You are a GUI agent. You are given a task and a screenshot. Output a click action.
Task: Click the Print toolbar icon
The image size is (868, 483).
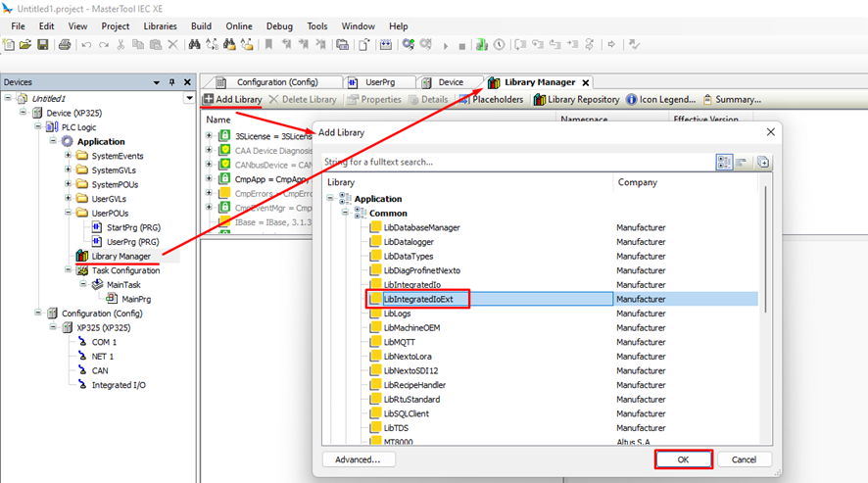click(65, 45)
